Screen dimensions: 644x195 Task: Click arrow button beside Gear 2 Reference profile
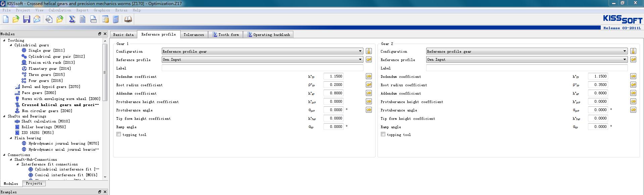coord(633,59)
